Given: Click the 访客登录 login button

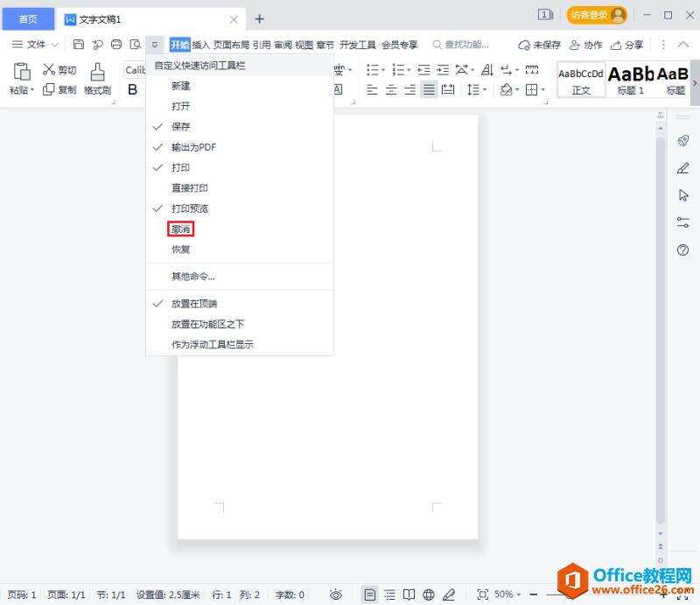Looking at the screenshot, I should (597, 15).
